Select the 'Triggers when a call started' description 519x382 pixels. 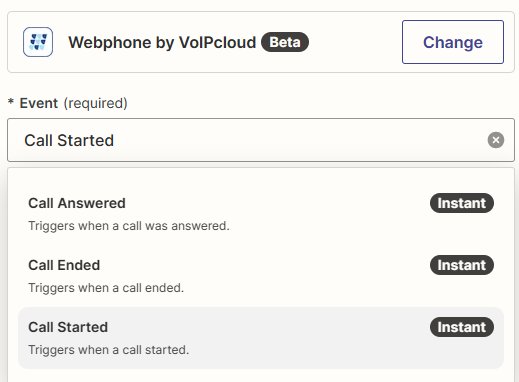click(x=108, y=350)
